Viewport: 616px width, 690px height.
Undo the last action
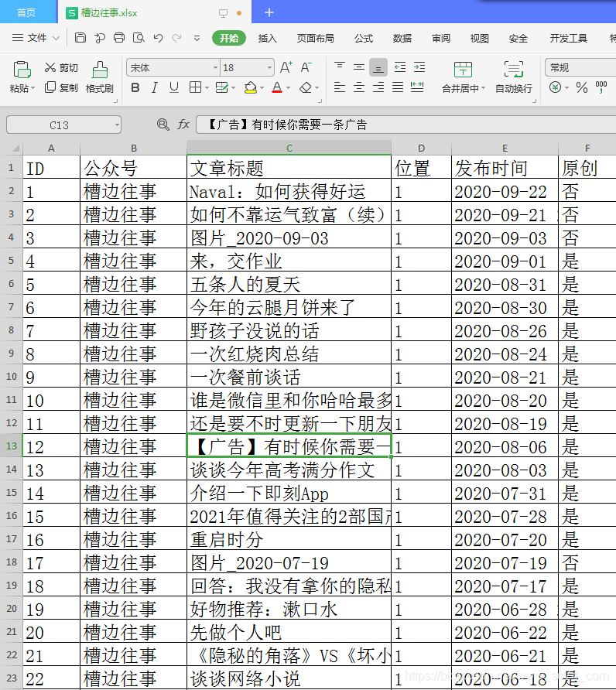pos(158,38)
